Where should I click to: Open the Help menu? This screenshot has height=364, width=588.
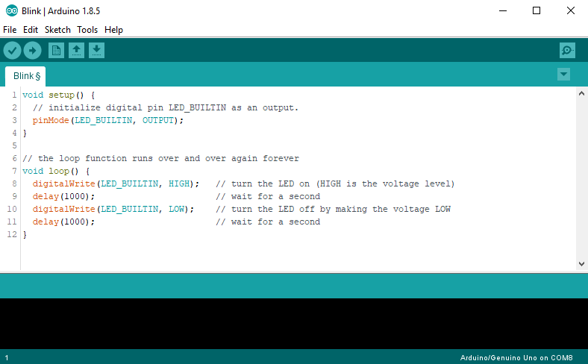[113, 30]
